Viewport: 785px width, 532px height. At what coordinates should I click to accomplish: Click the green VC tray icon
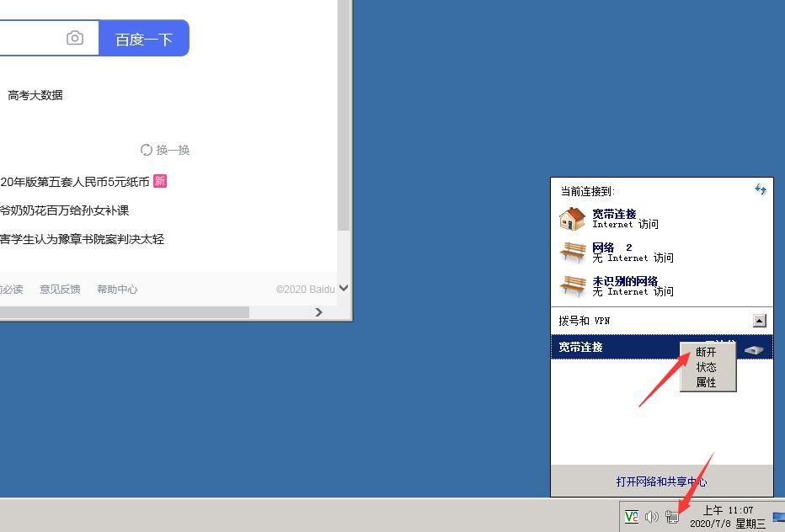click(631, 517)
